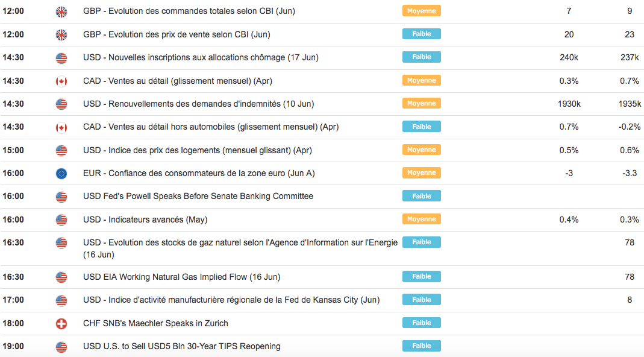Open the EIA Working Natural Gas Implied Flow event
Image resolution: width=644 pixels, height=357 pixels.
pos(181,277)
